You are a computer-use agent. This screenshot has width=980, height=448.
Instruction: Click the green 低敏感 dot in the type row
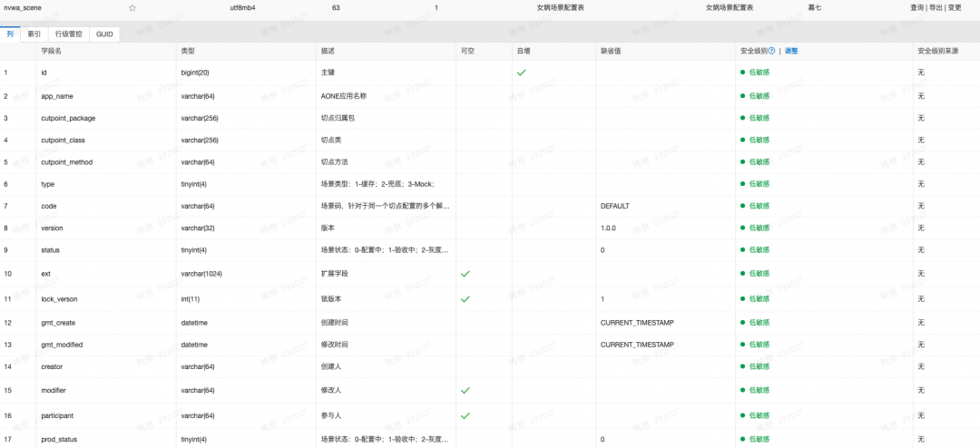point(742,184)
